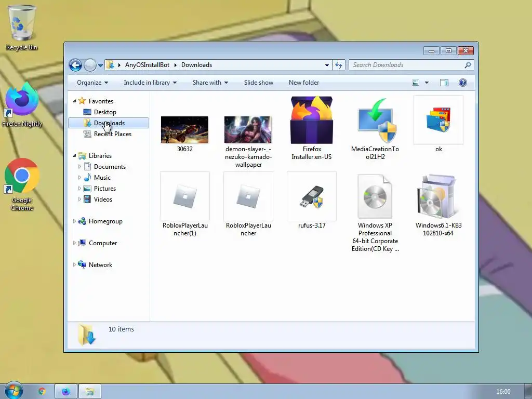Expand the Network node
The height and width of the screenshot is (399, 532).
[x=74, y=264]
